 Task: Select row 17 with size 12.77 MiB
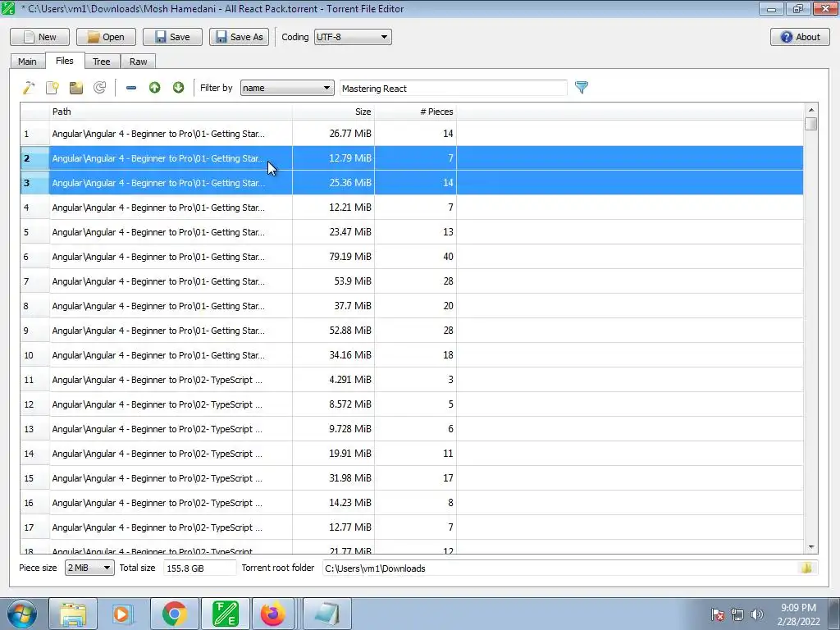click(x=412, y=527)
